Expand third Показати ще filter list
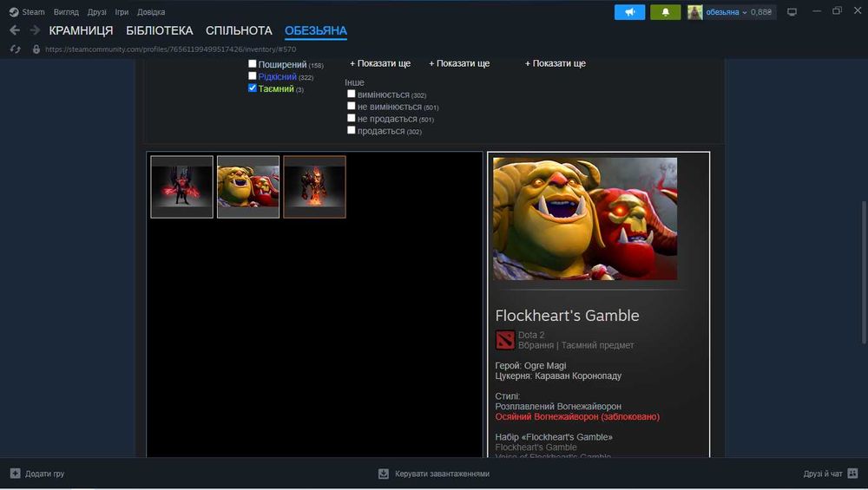This screenshot has width=868, height=490. [x=556, y=63]
